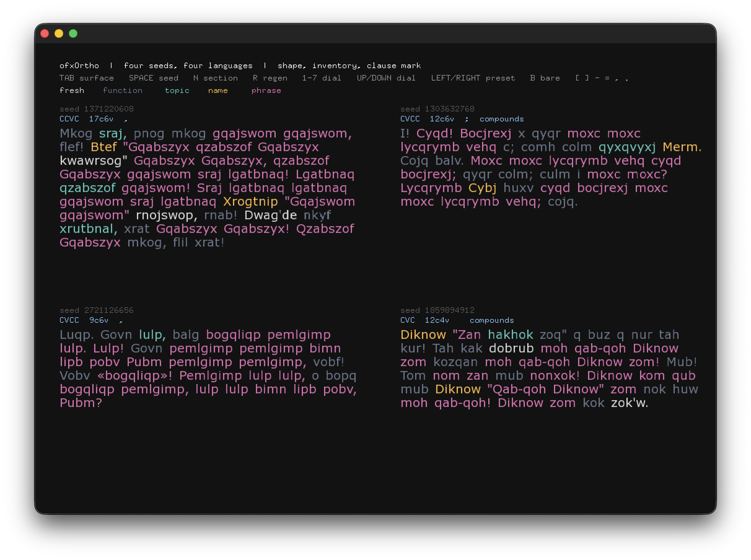Click 'compounds' under seed 1859894912
This screenshot has height=560, width=751.
492,320
